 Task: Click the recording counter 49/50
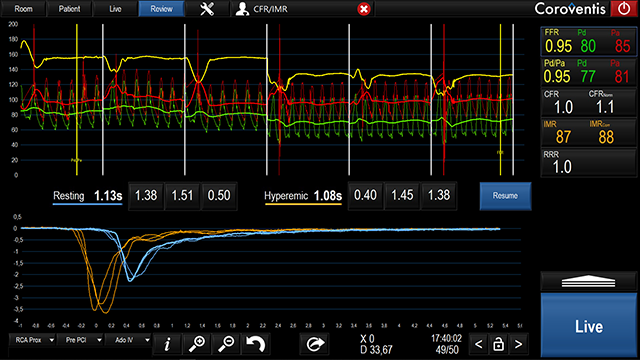(x=447, y=350)
